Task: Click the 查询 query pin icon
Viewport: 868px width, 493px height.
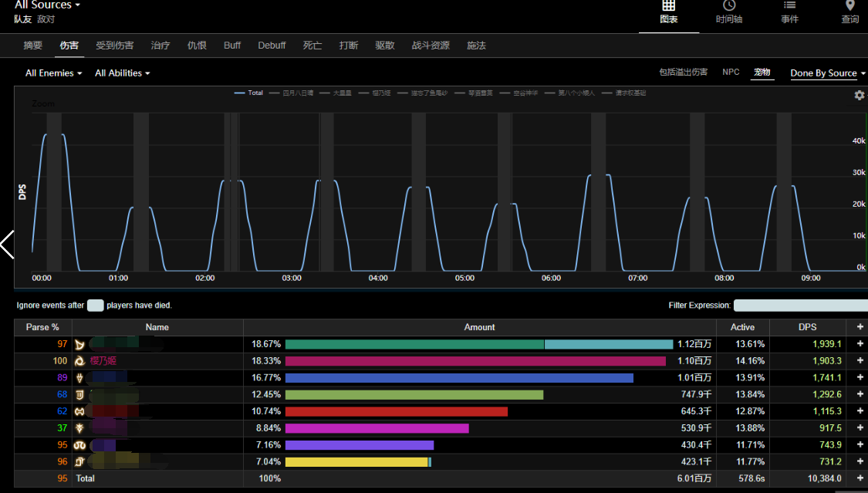Action: (x=849, y=6)
